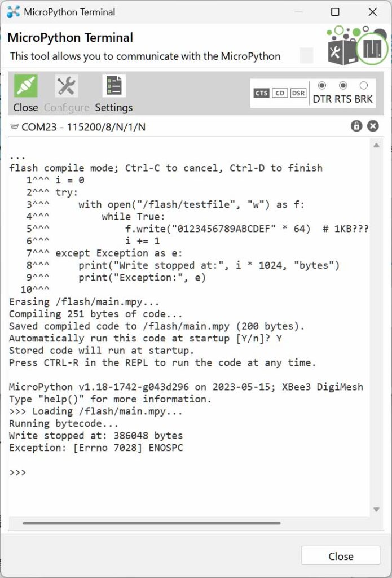
Task: Click the CD line indicator
Action: pyautogui.click(x=280, y=93)
